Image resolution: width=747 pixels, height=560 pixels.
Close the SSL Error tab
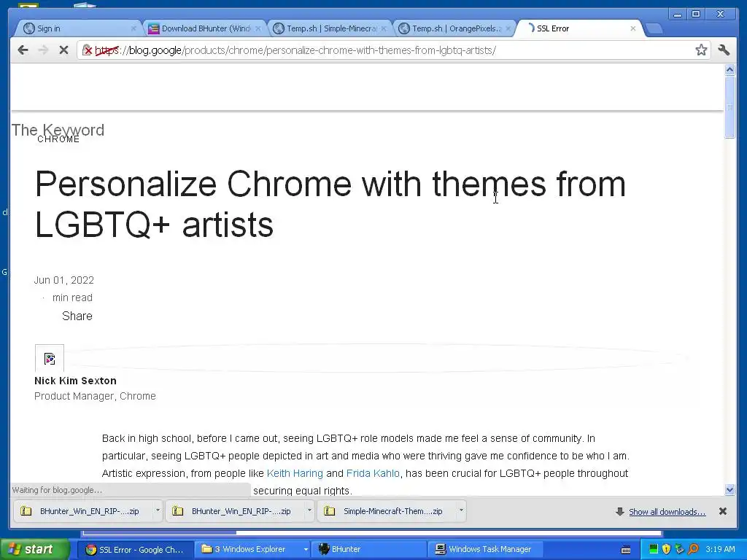pos(632,28)
